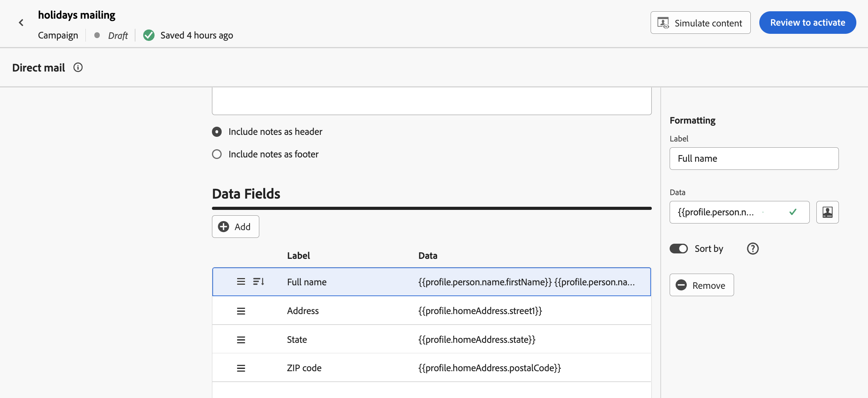
Task: Click drag handle on Full name row
Action: pyautogui.click(x=241, y=282)
